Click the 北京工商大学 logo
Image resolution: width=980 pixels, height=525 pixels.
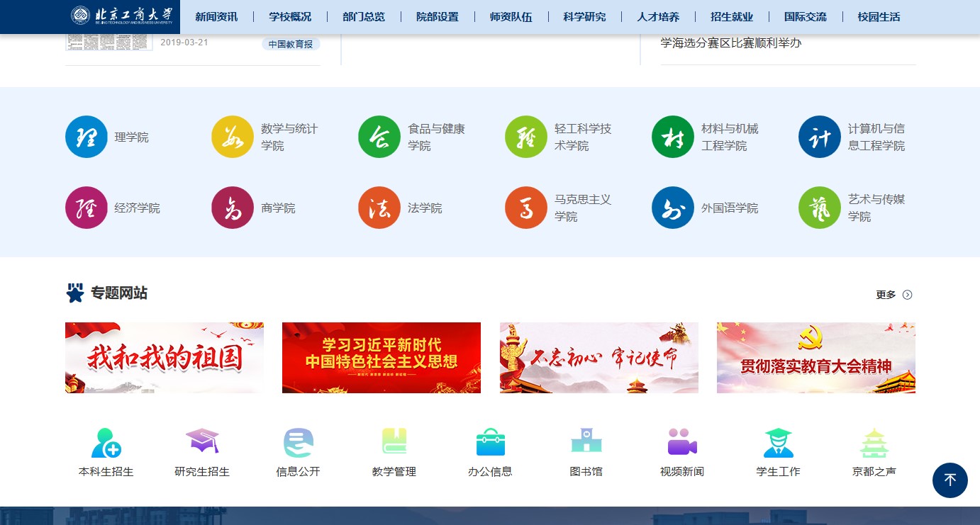121,16
